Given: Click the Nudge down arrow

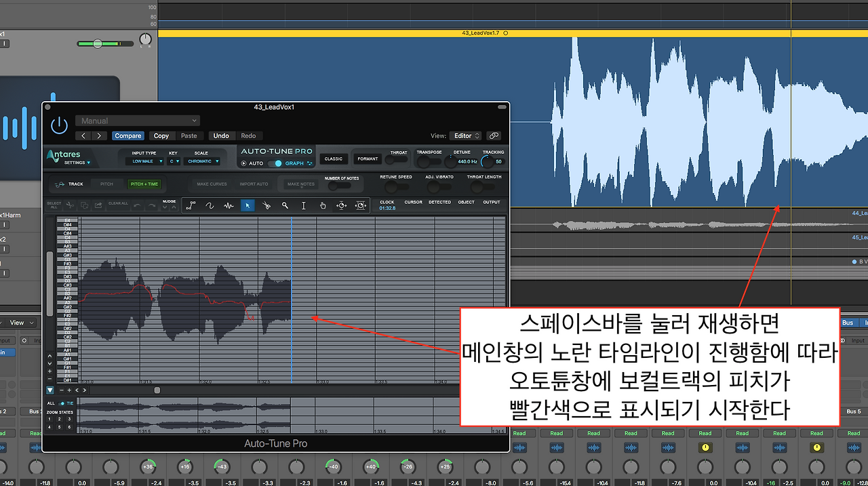Looking at the screenshot, I should [x=165, y=207].
